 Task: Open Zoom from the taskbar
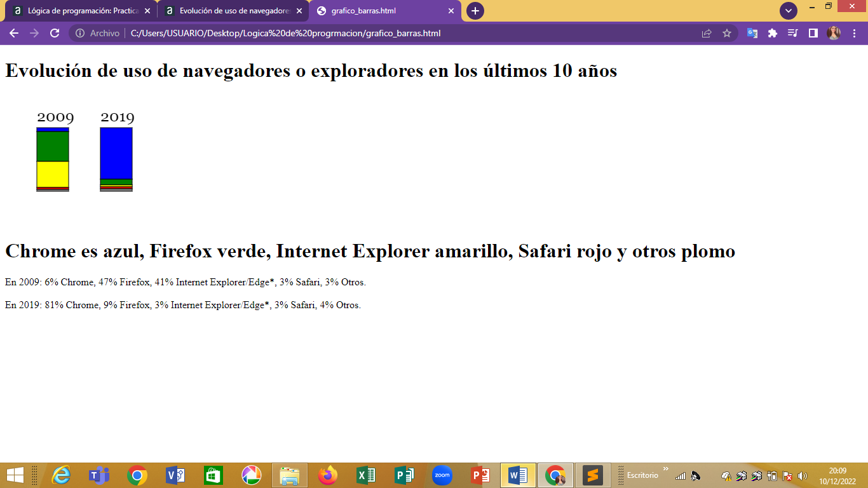pos(442,475)
